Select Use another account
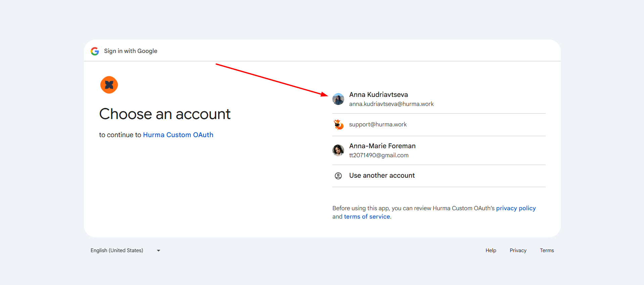Image resolution: width=644 pixels, height=285 pixels. (x=439, y=176)
